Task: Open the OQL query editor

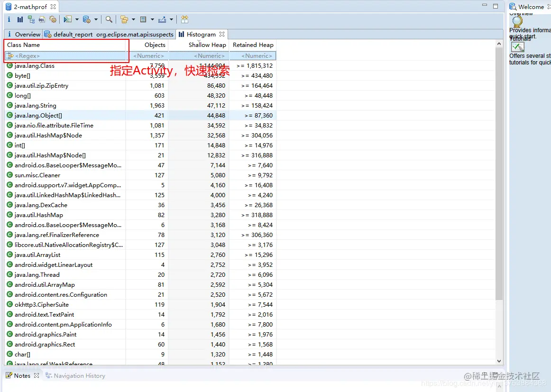Action: tap(42, 19)
